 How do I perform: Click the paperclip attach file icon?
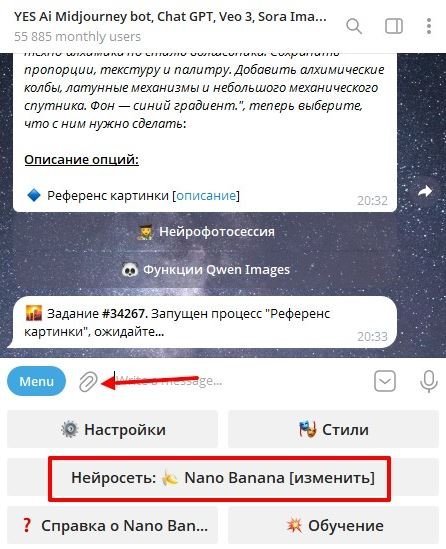point(88,381)
